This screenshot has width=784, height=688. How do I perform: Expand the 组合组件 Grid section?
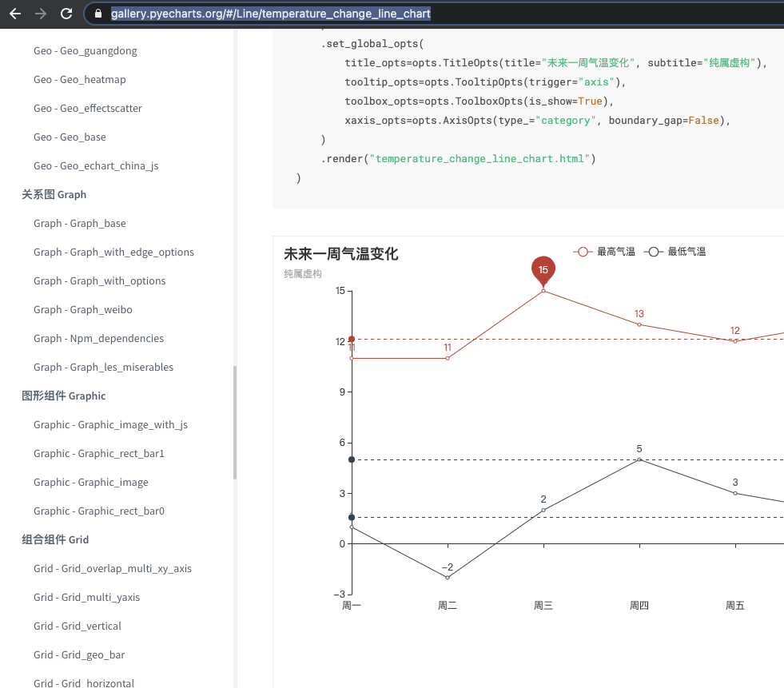55,539
